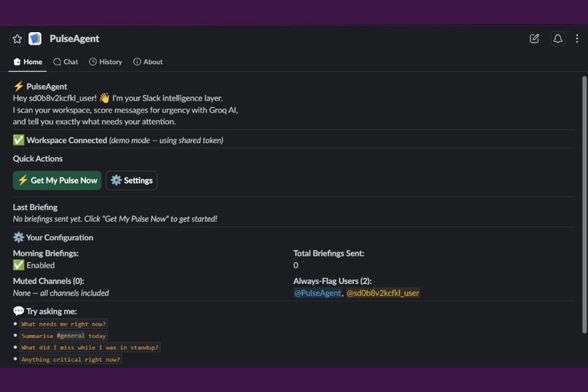Select 'Anything critical right now?' prompt
Viewport: 588px width, 392px height.
pos(71,359)
